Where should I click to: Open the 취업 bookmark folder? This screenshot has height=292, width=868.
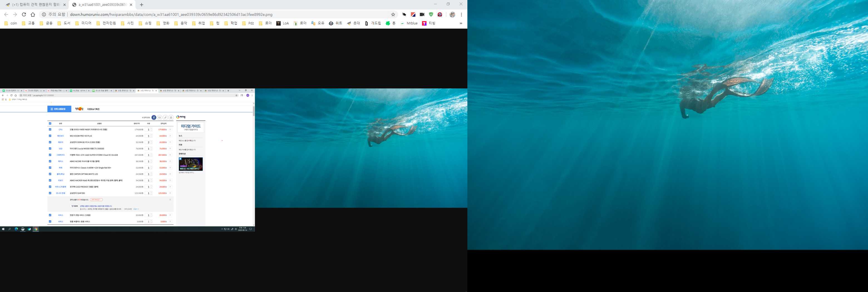(198, 23)
